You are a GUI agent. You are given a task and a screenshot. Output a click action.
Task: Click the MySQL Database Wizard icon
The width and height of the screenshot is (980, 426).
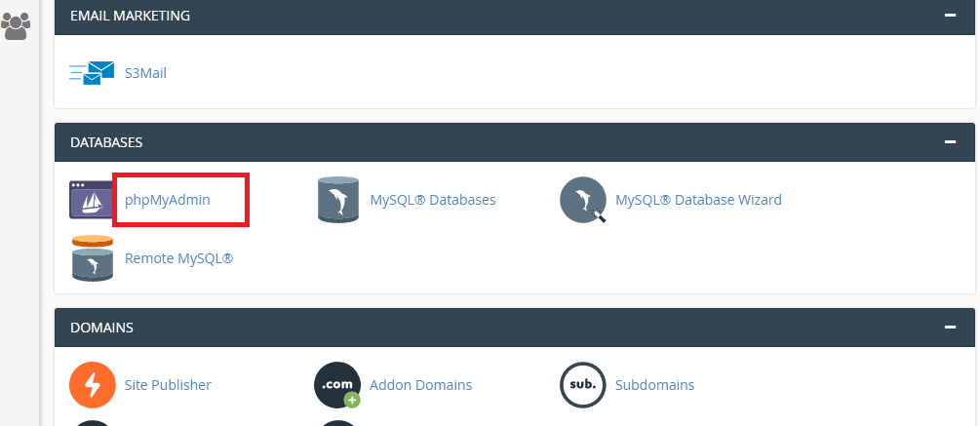click(x=583, y=200)
